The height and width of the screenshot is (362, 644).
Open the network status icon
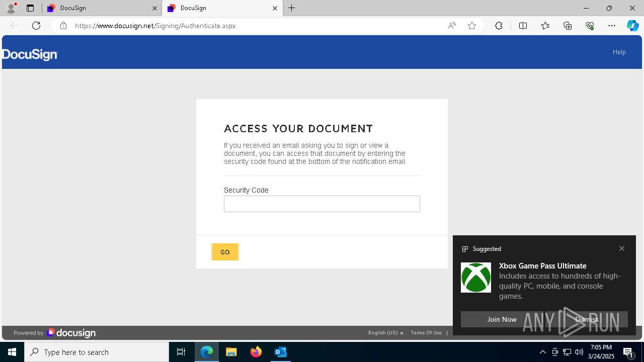click(567, 352)
